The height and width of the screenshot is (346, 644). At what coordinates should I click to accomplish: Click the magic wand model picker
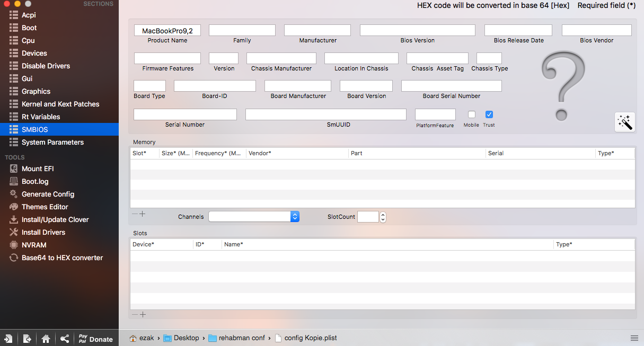625,122
